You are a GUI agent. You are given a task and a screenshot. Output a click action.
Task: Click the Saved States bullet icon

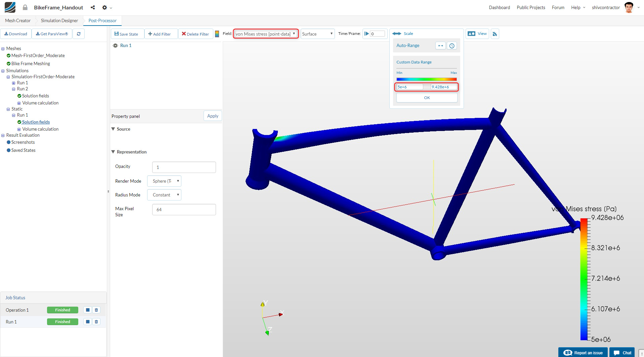(9, 150)
